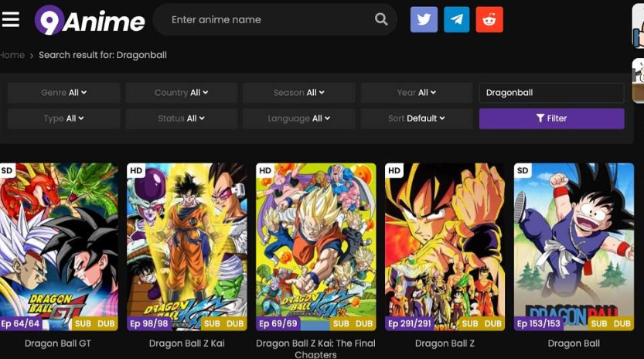Click the 'Dragon Ball Z' title link
Image resolution: width=644 pixels, height=359 pixels.
(445, 344)
